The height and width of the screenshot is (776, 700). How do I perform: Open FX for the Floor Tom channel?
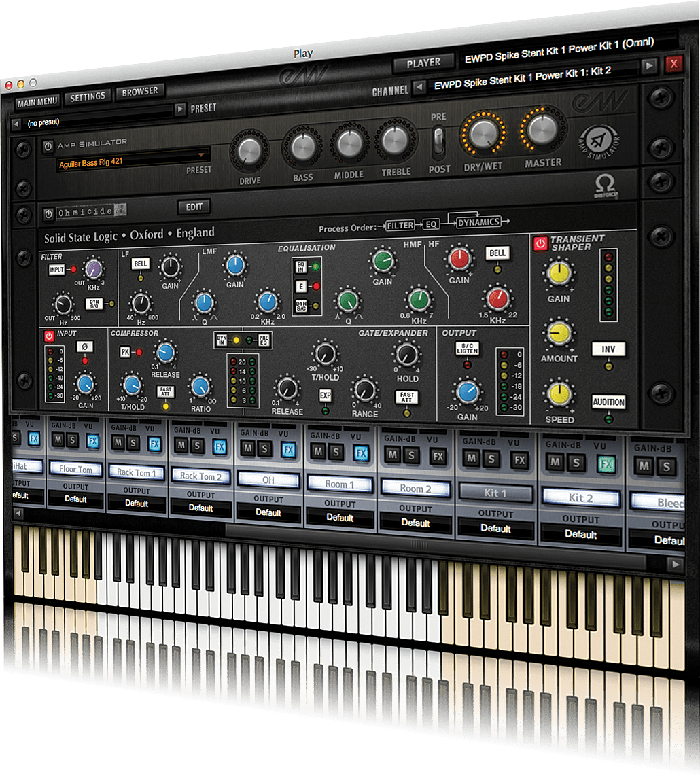(x=93, y=440)
